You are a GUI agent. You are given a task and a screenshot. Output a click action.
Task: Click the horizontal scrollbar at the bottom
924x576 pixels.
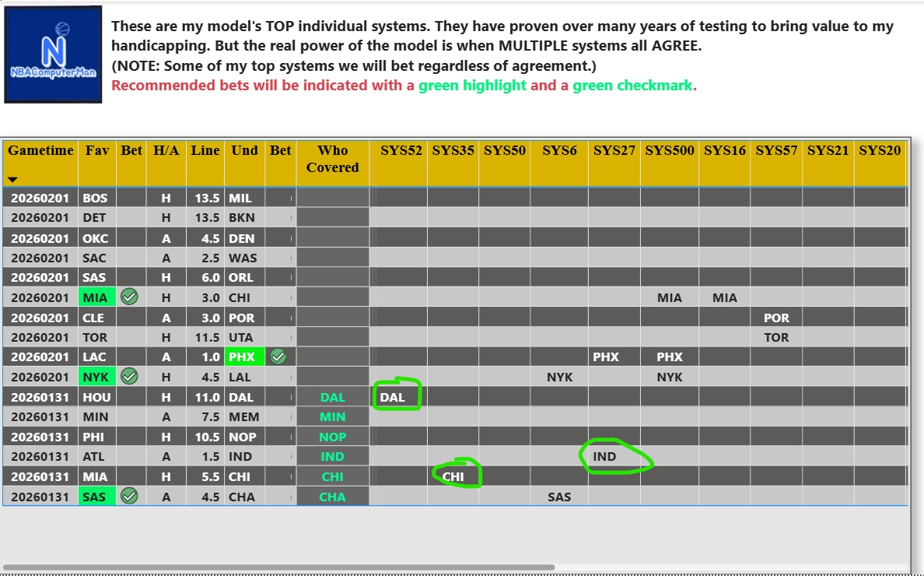(x=278, y=567)
